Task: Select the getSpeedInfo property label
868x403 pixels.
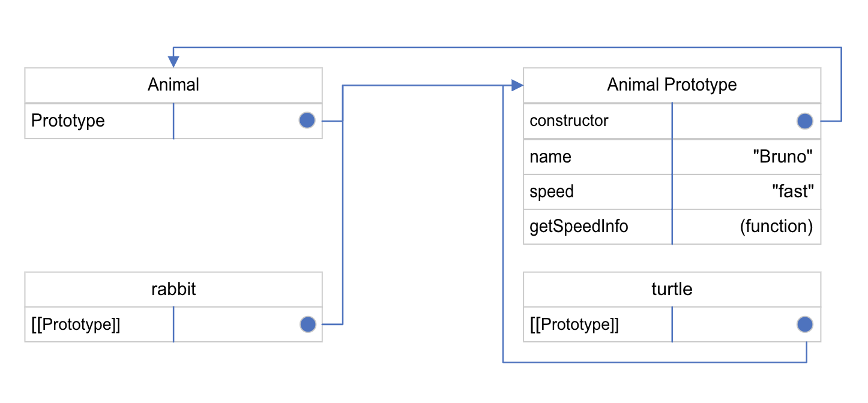Action: click(x=579, y=226)
